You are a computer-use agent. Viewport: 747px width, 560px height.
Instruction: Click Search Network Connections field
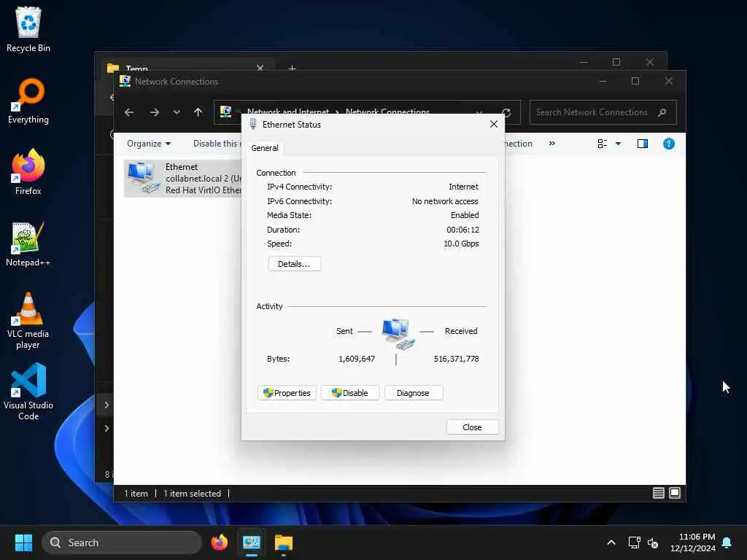click(603, 112)
